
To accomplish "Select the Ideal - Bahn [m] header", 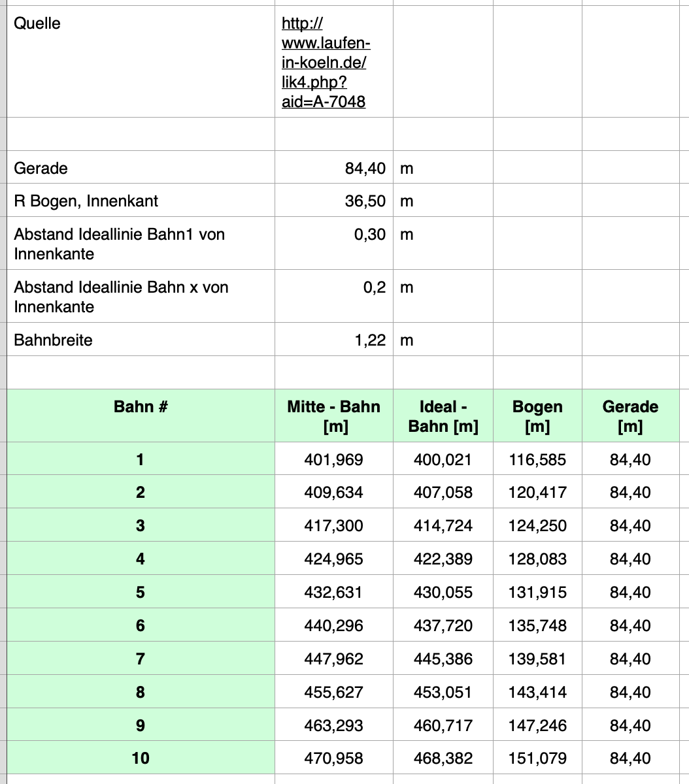I will click(x=443, y=416).
